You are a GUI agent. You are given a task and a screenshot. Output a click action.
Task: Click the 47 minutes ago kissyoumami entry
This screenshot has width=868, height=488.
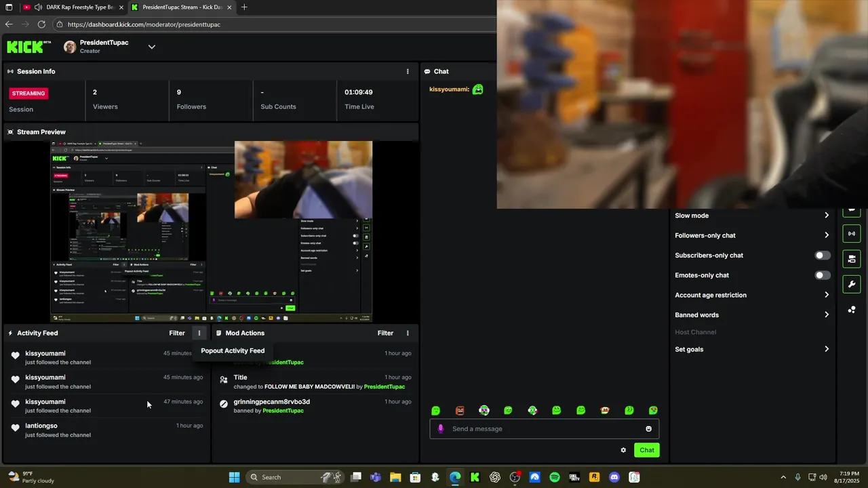coord(106,405)
